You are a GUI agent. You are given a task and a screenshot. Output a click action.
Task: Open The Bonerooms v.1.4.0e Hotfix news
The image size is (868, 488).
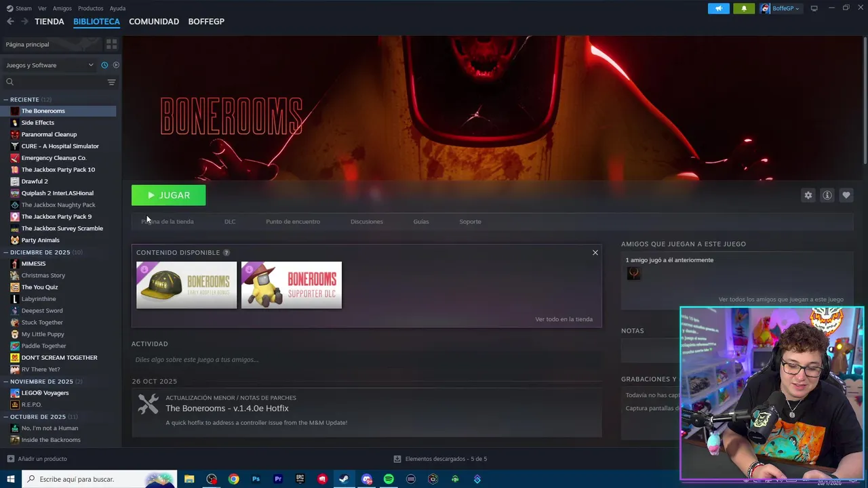click(227, 409)
